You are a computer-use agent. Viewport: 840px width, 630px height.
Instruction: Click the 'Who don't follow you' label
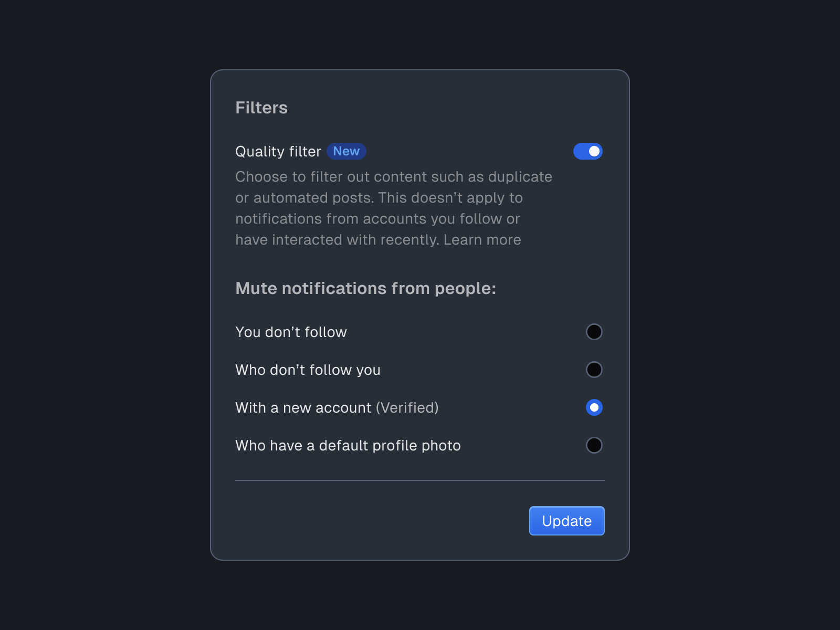[308, 370]
